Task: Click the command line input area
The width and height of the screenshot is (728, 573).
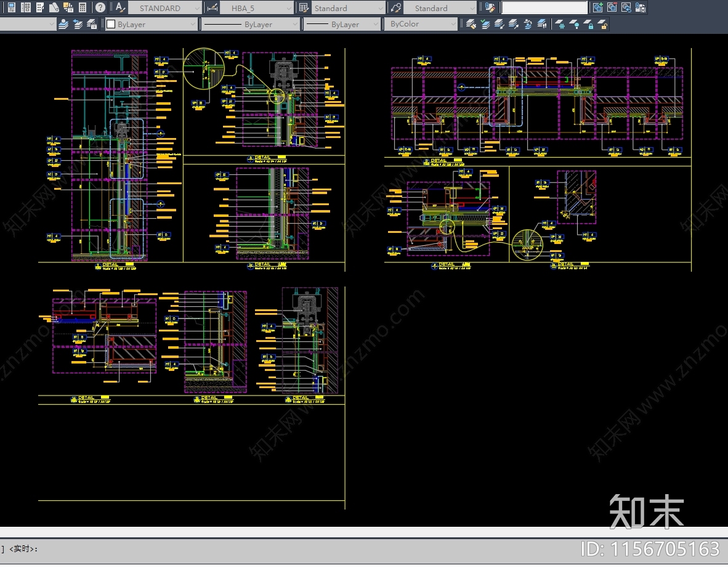Action: 246,548
